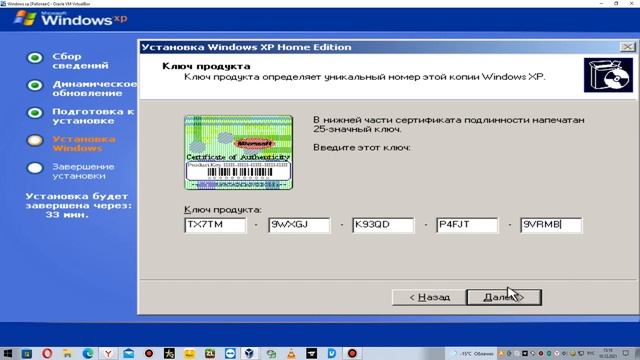Image resolution: width=640 pixels, height=360 pixels.
Task: Open TeamViewer from the taskbar
Action: point(230,353)
